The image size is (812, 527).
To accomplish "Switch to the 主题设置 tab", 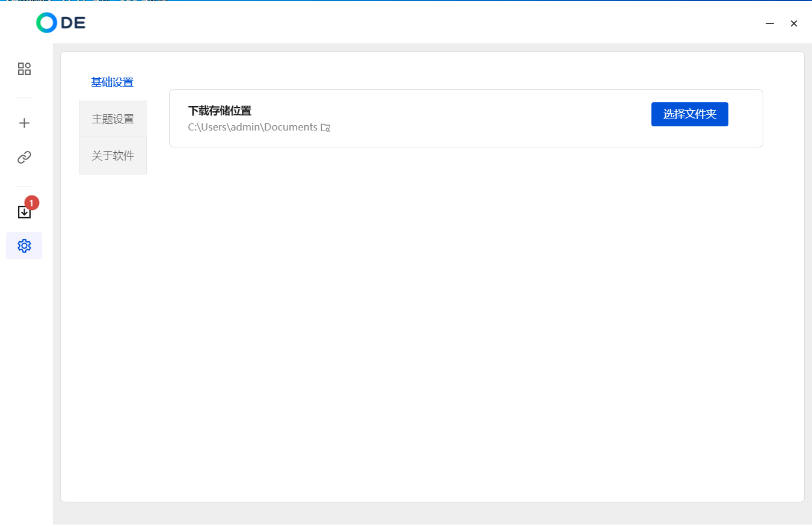I will (x=112, y=119).
